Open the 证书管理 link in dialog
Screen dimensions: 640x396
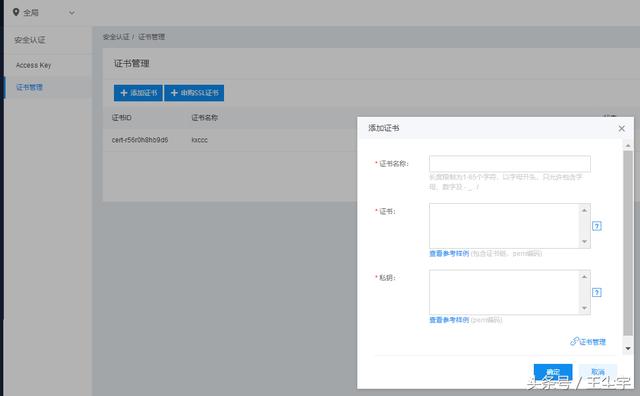pyautogui.click(x=588, y=342)
